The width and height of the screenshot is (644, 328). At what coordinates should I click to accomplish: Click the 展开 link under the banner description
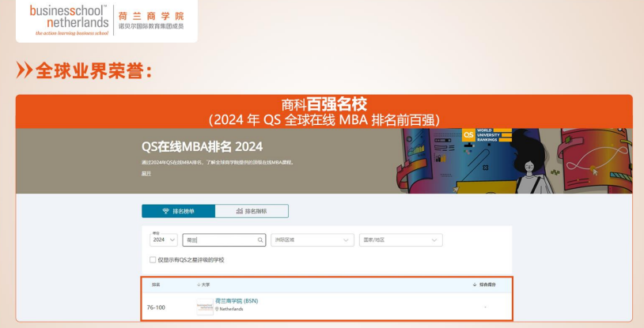[x=146, y=174]
